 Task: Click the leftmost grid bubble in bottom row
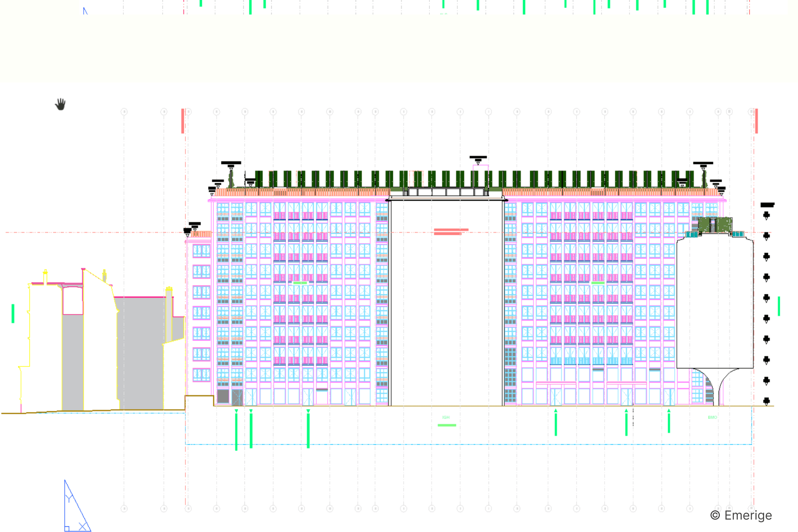(x=124, y=509)
